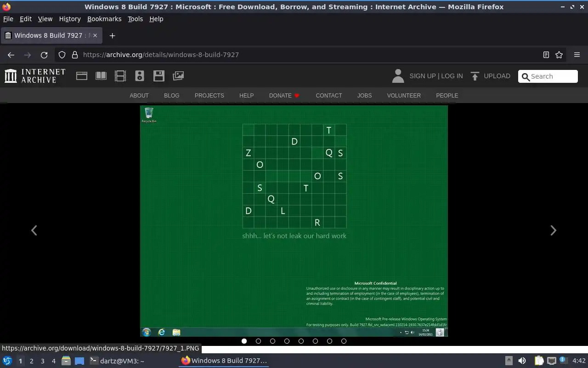Viewport: 588px width, 368px height.
Task: Open the Tools menu
Action: [x=135, y=19]
